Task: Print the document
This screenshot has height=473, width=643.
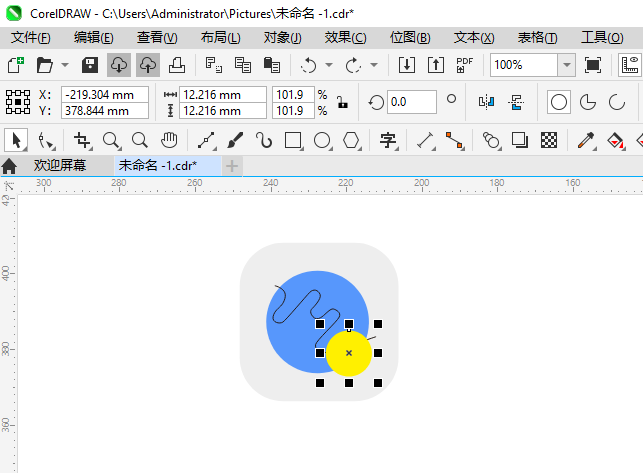Action: tap(177, 65)
